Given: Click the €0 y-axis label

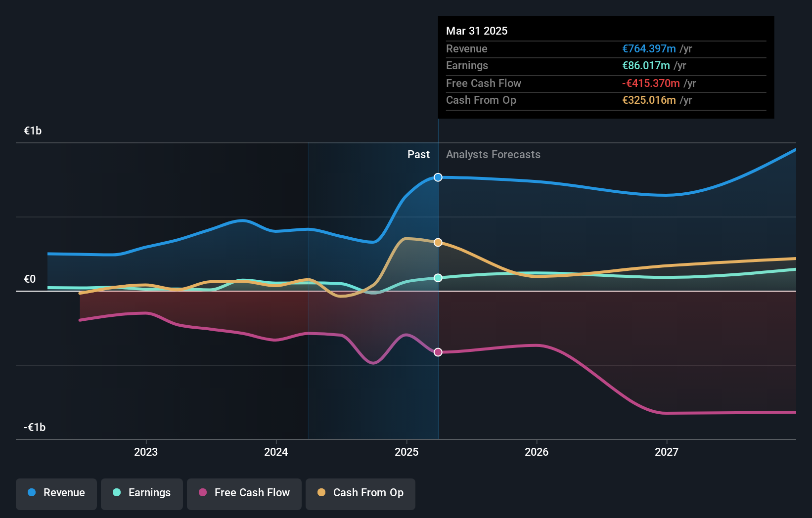Looking at the screenshot, I should tap(30, 279).
